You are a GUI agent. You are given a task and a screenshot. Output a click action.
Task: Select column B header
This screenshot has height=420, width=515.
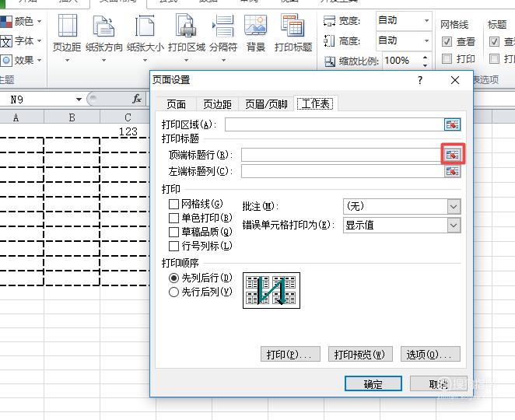tap(72, 117)
